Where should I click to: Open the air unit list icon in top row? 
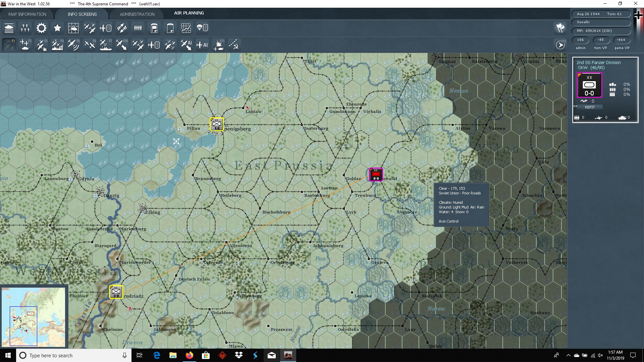pos(106,28)
